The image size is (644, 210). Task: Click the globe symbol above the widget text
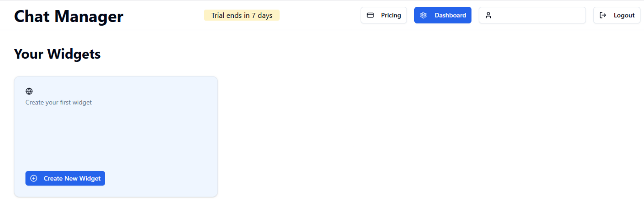click(x=29, y=91)
